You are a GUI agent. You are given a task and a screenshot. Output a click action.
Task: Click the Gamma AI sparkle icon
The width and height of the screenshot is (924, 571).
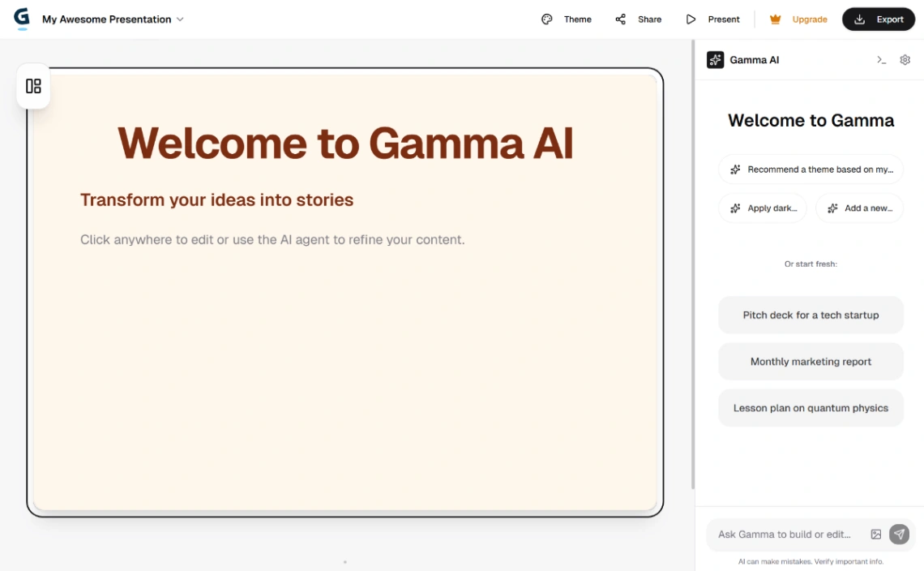tap(714, 59)
